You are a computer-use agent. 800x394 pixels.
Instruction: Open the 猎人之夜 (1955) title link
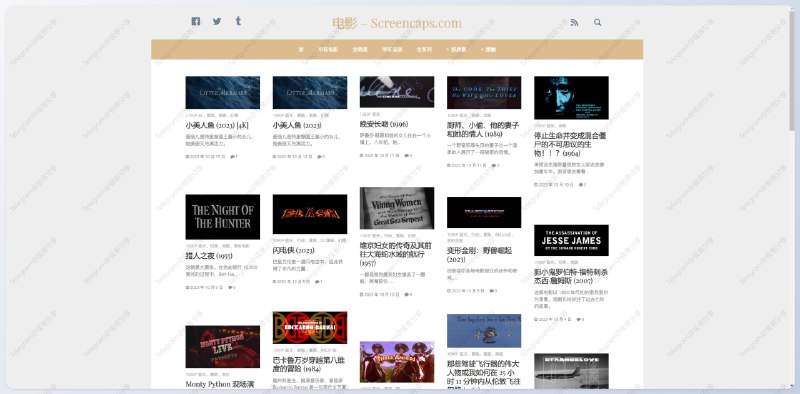point(209,256)
